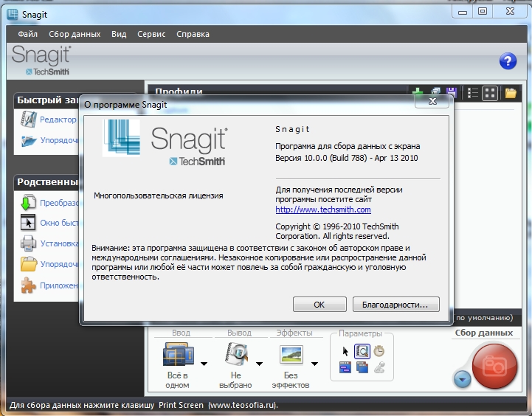Click the Не выбрано output icon

236,354
